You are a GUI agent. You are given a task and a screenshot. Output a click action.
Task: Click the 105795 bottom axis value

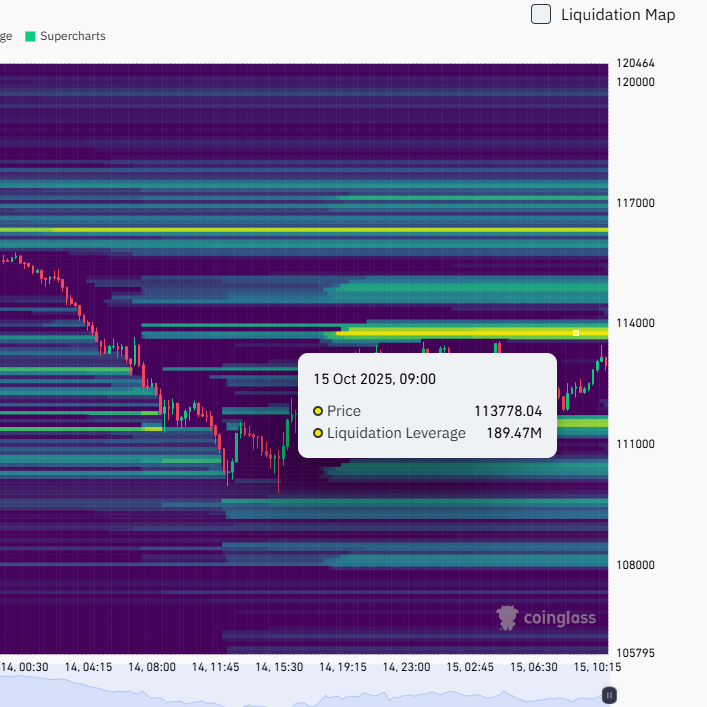coord(635,653)
